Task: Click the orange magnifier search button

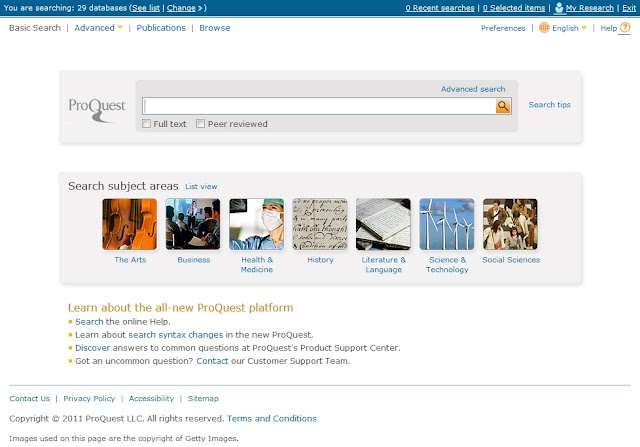Action: [x=503, y=106]
